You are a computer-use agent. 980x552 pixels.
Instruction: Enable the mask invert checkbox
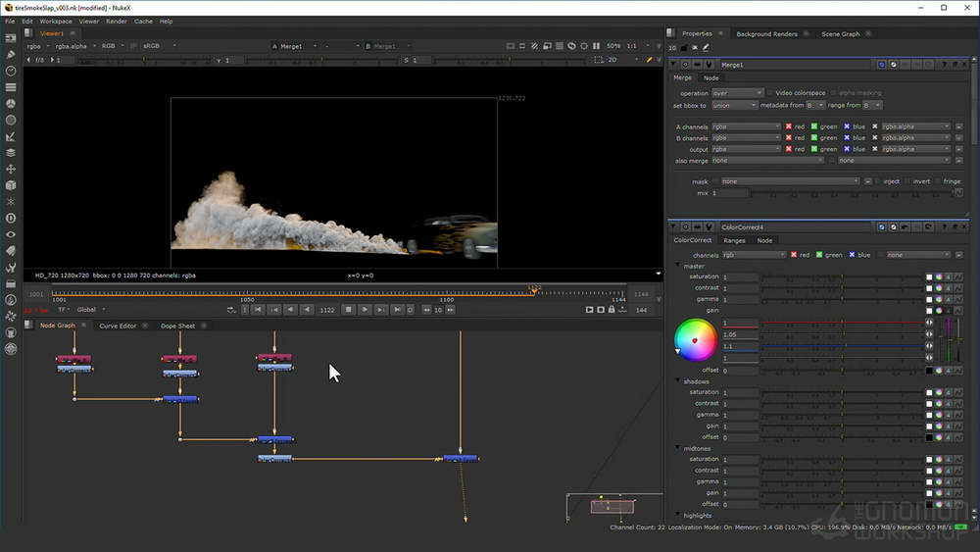907,181
